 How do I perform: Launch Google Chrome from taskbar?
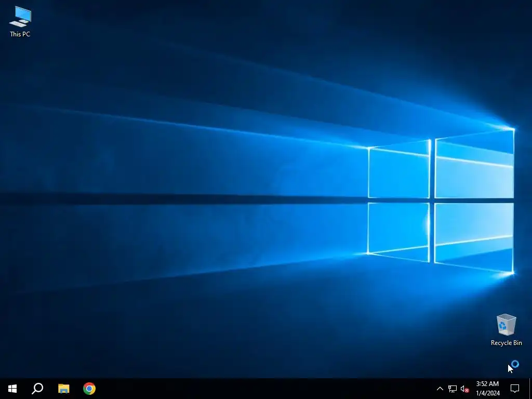(89, 389)
